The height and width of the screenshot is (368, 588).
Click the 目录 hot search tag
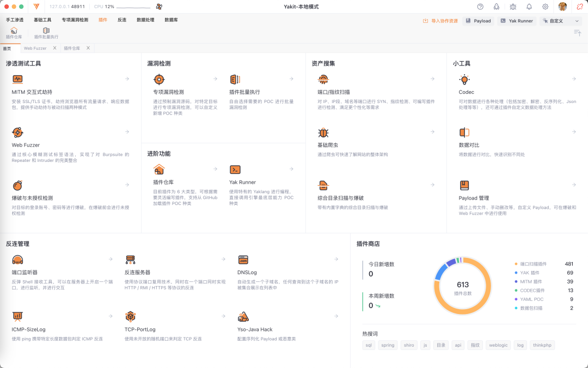click(441, 345)
